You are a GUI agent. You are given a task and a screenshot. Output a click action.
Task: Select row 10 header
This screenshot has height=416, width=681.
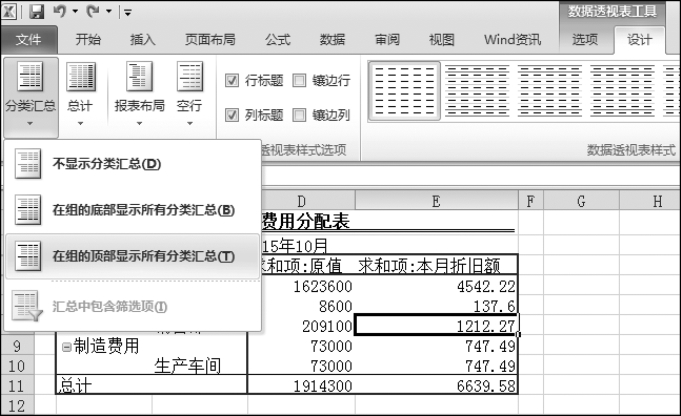point(17,366)
